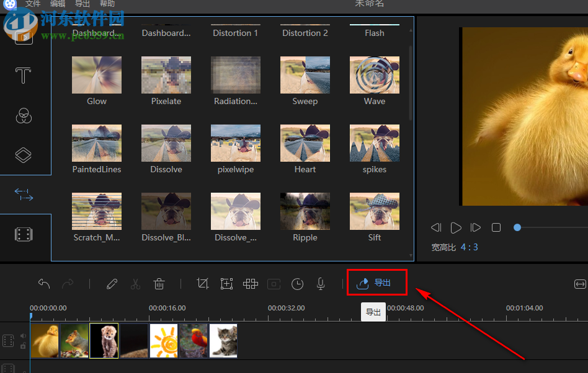Viewport: 588px width, 373px height.
Task: Select the Ripple transition thumbnail
Action: tap(305, 211)
